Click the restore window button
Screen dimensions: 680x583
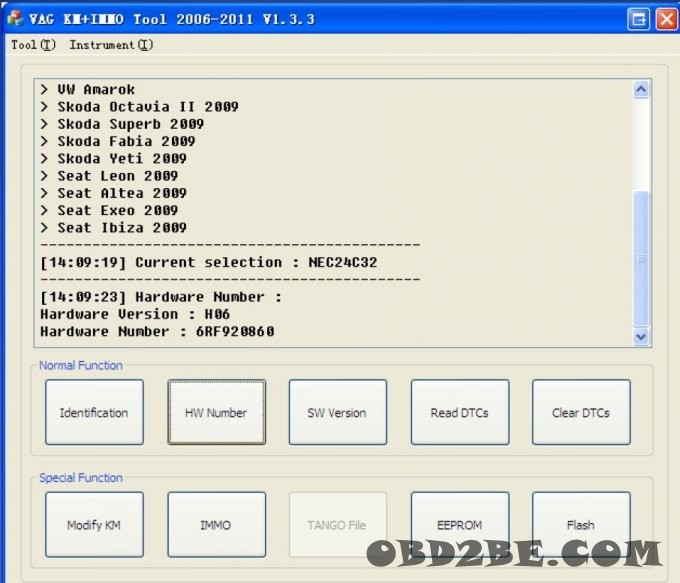pyautogui.click(x=638, y=19)
